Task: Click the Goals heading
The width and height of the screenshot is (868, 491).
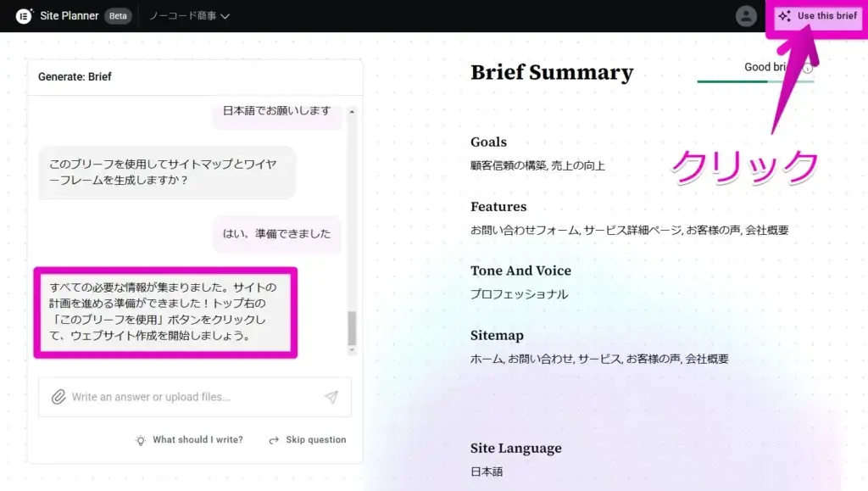Action: (488, 142)
